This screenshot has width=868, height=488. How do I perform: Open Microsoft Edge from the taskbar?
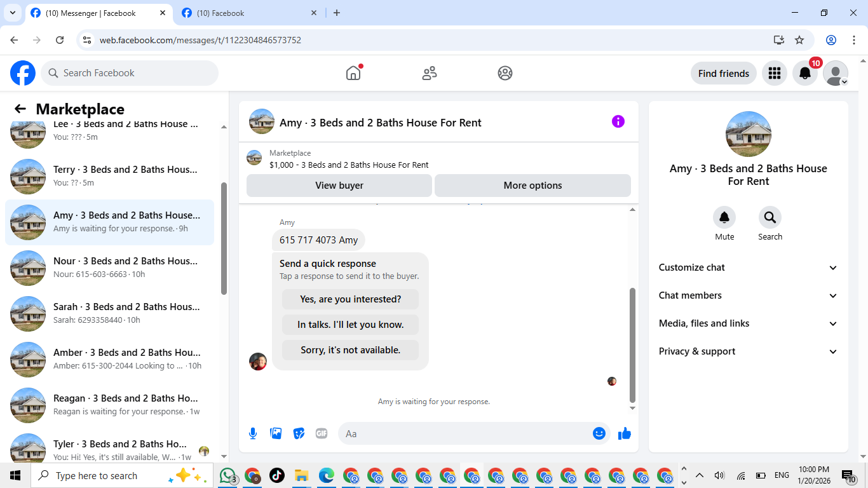click(326, 475)
